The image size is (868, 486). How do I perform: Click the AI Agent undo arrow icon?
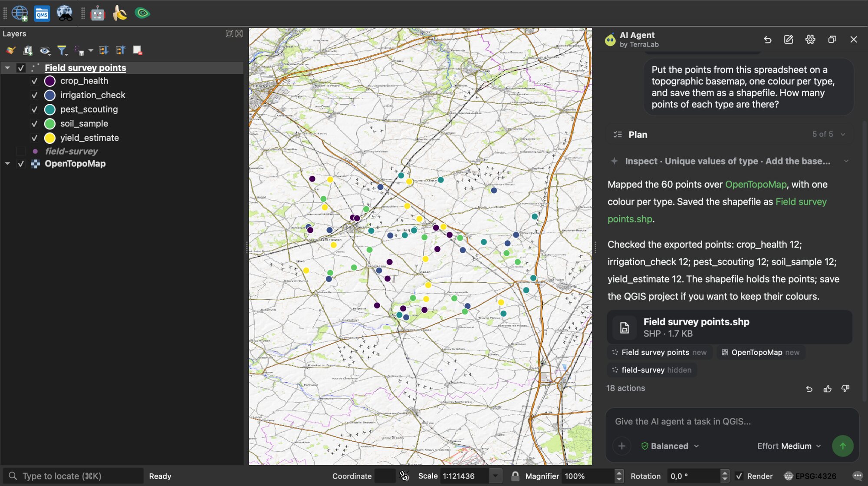click(x=767, y=40)
